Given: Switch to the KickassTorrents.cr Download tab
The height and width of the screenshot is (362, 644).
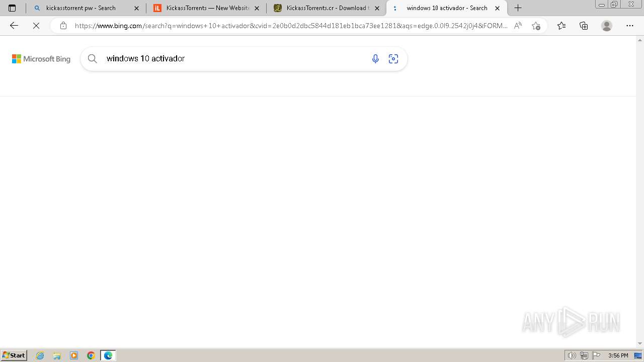Looking at the screenshot, I should point(326,8).
